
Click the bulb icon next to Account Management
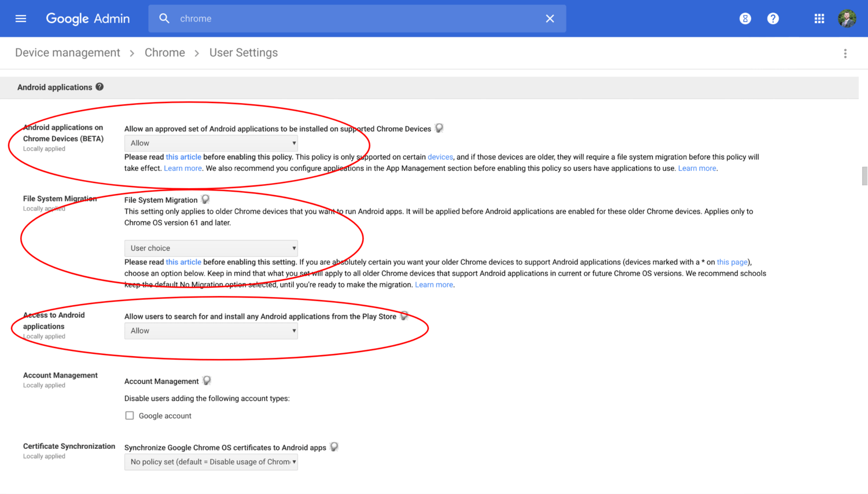[x=207, y=380]
